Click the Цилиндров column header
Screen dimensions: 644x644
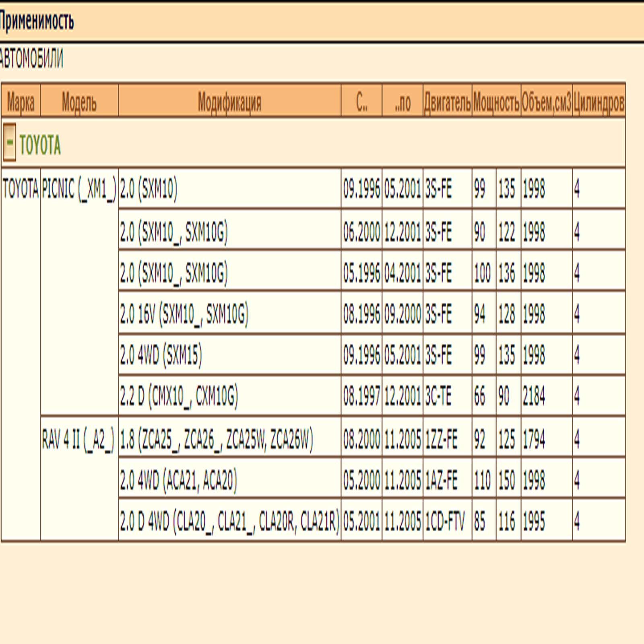(599, 101)
